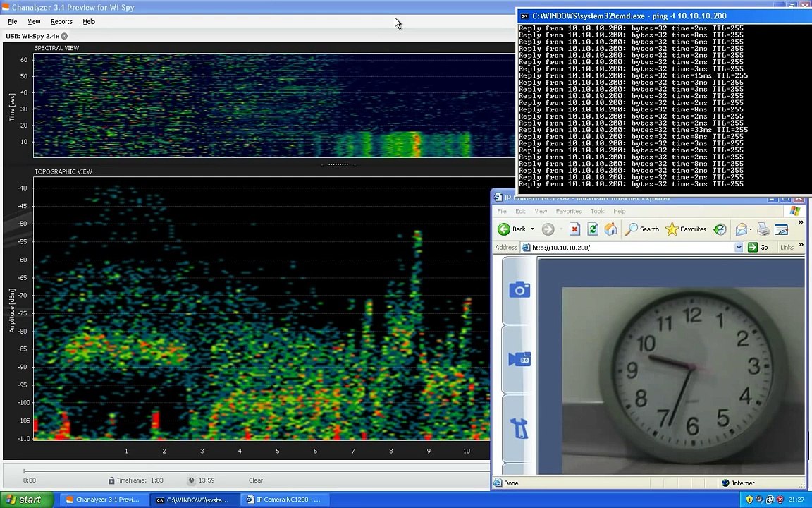
Task: Expand the Mail button dropdown arrow
Action: point(751,229)
